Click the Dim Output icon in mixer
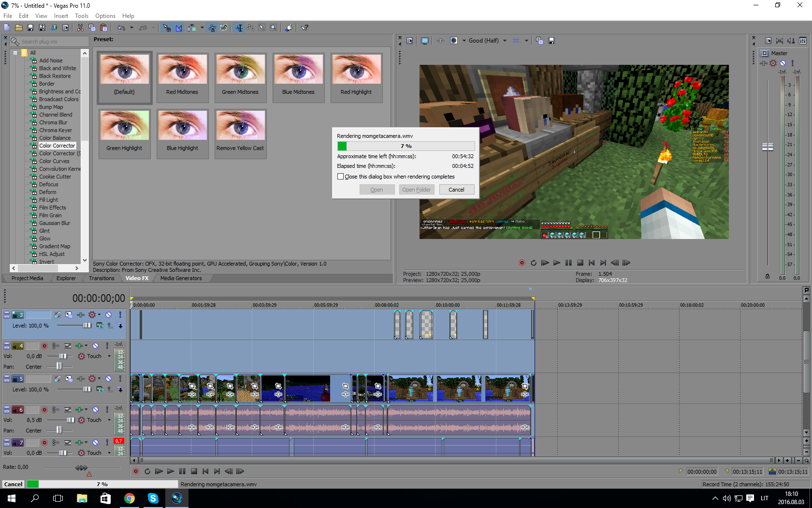 (791, 41)
